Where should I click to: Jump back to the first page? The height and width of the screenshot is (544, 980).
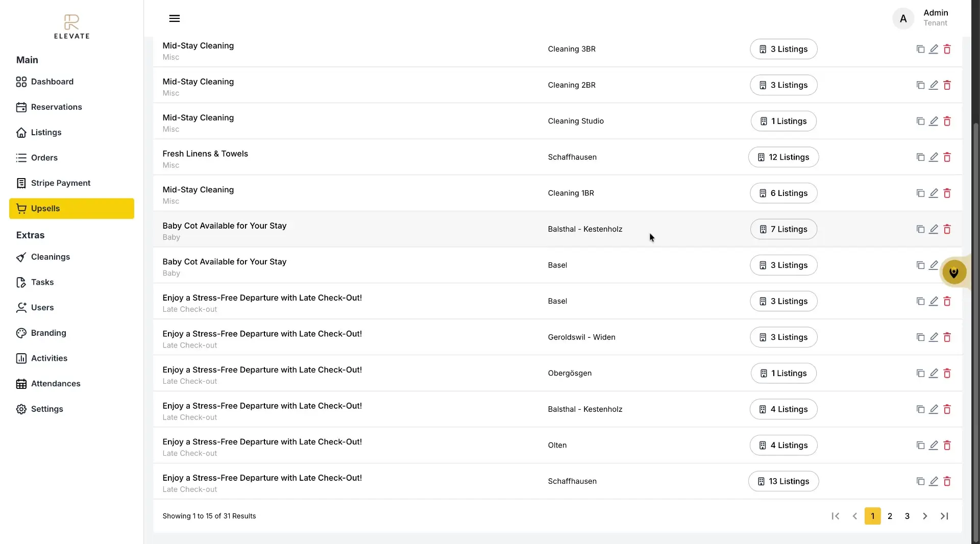click(x=836, y=516)
